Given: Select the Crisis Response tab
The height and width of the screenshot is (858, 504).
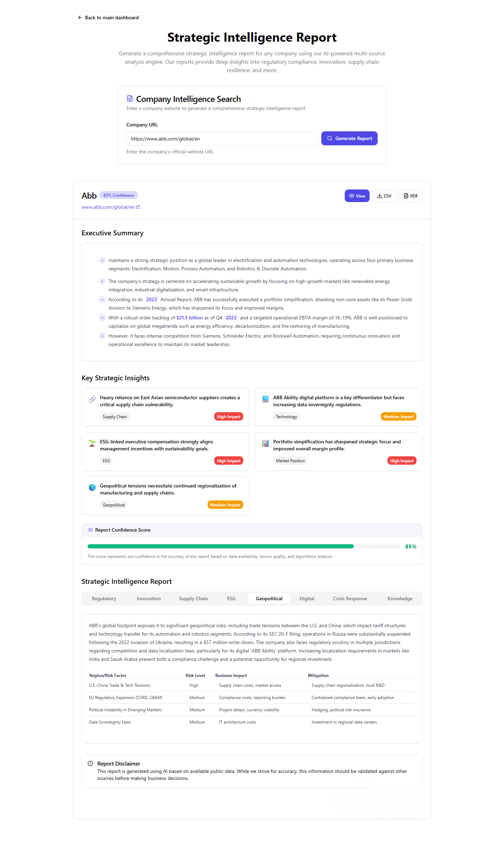Looking at the screenshot, I should 350,598.
